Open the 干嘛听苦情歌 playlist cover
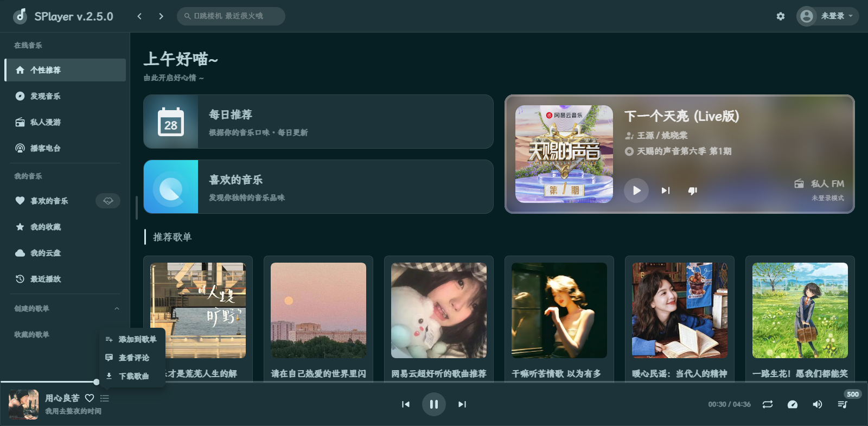 (x=559, y=310)
